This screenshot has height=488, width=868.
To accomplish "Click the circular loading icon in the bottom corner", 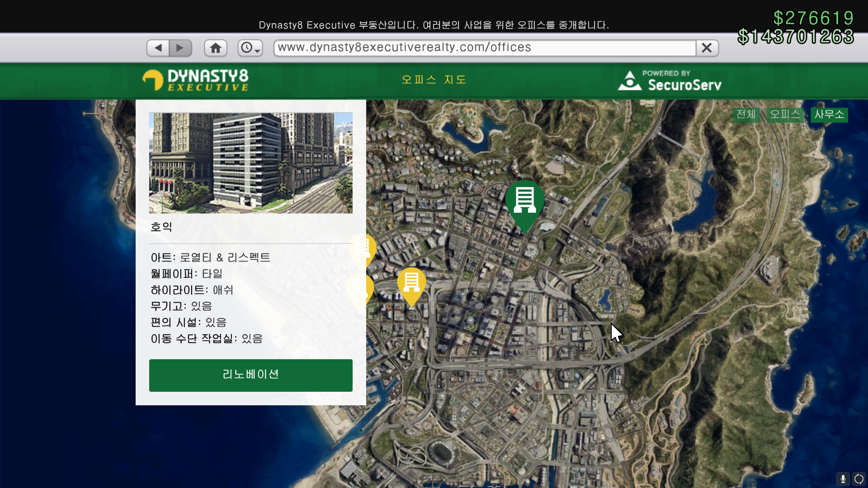I will coord(859,479).
